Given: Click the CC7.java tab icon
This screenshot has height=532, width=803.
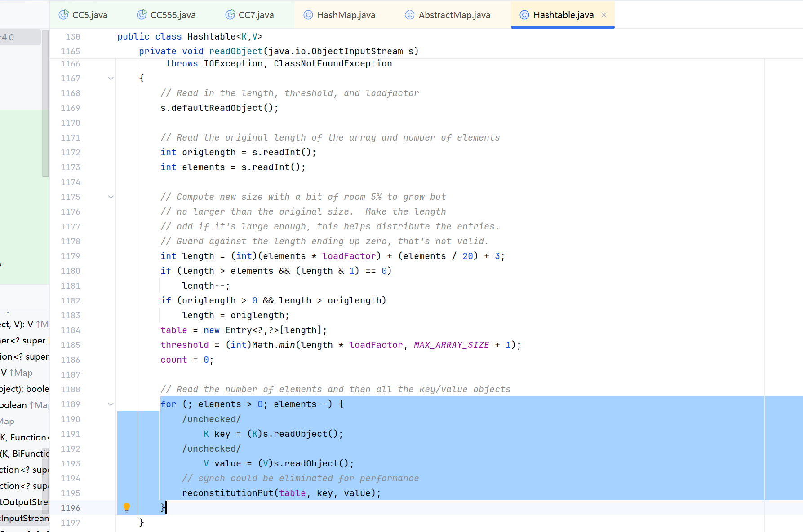Looking at the screenshot, I should [x=230, y=15].
